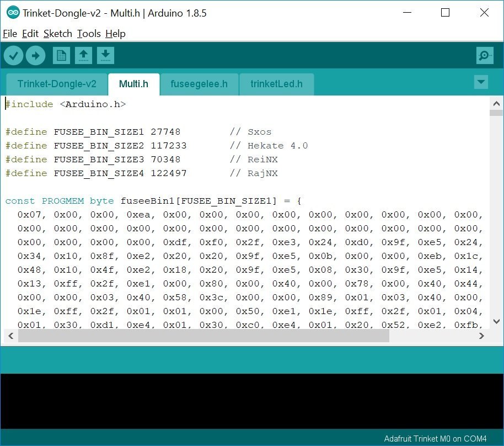Click the '// Sxos' comment
504x446 pixels.
point(250,132)
